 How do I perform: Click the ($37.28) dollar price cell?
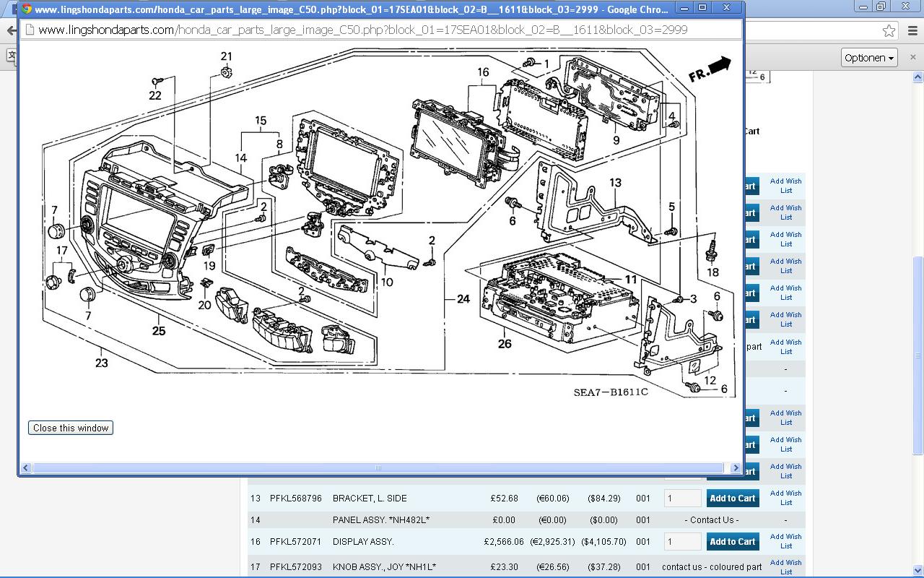[603, 567]
